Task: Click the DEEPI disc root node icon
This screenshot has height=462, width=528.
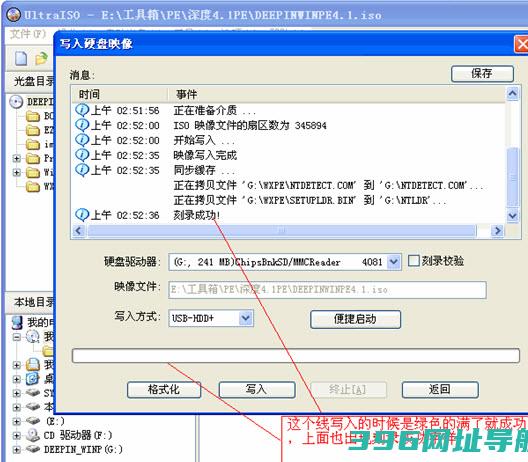Action: 16,102
